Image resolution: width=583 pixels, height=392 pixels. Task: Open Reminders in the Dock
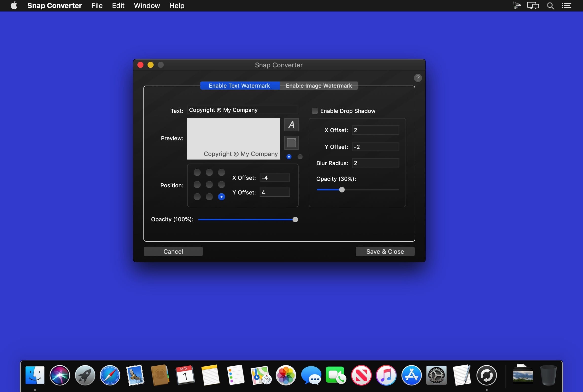pos(235,375)
